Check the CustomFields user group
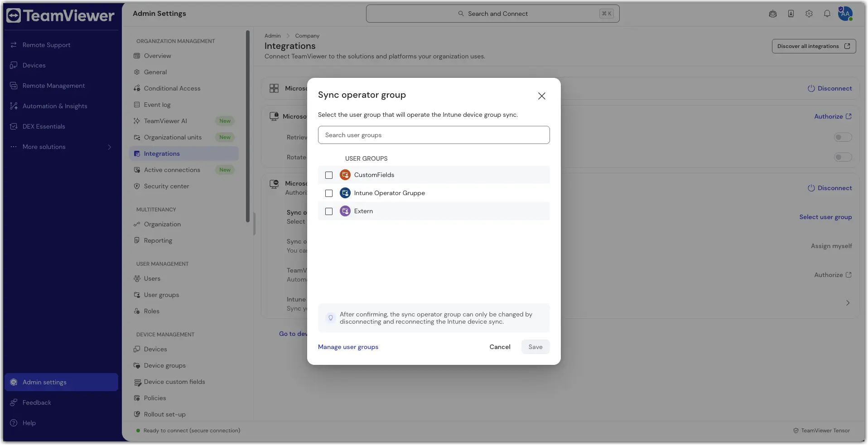 pyautogui.click(x=329, y=175)
